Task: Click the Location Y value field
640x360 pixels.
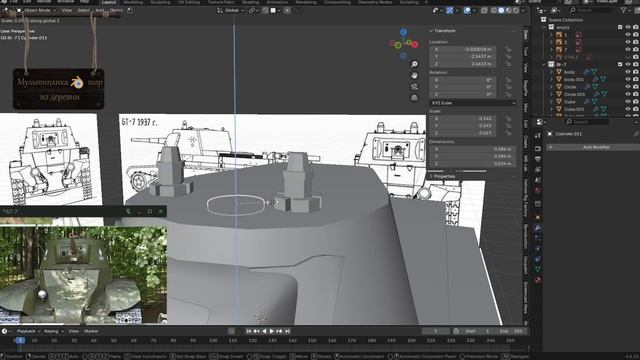Action: [x=463, y=56]
